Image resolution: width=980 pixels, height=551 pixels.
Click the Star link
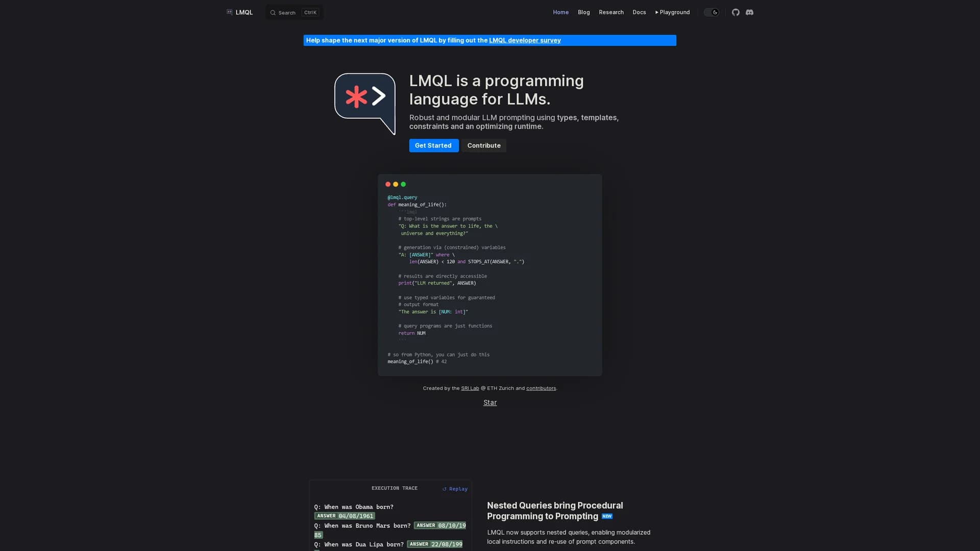pyautogui.click(x=490, y=403)
